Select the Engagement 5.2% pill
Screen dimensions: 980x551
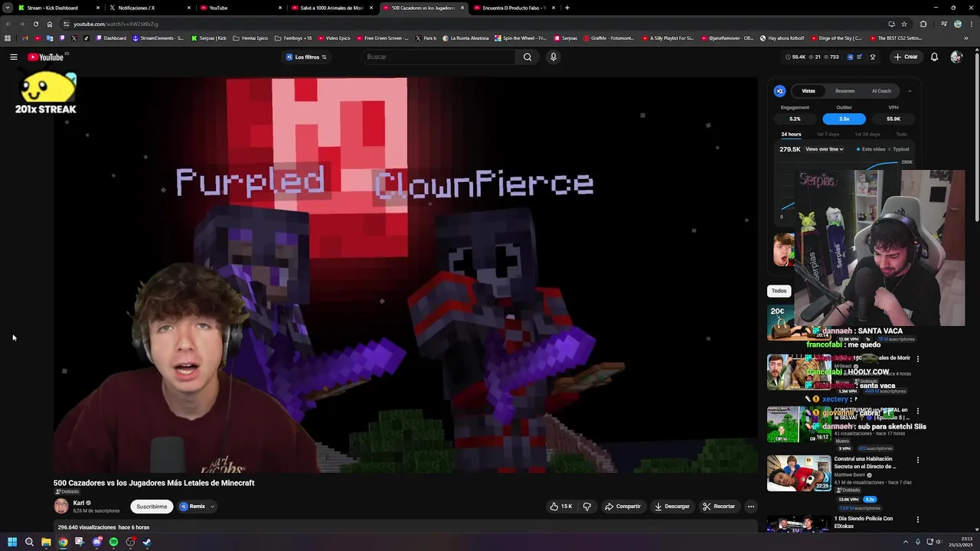coord(795,119)
